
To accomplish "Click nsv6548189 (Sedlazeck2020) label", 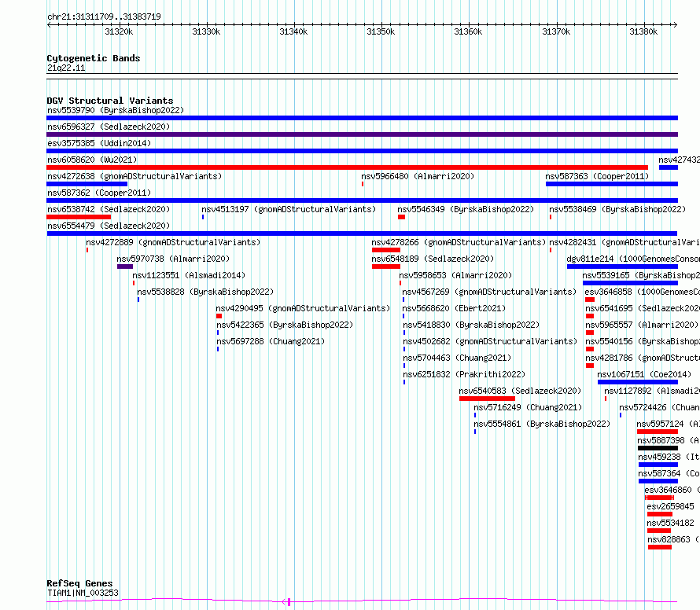I will click(x=433, y=259).
